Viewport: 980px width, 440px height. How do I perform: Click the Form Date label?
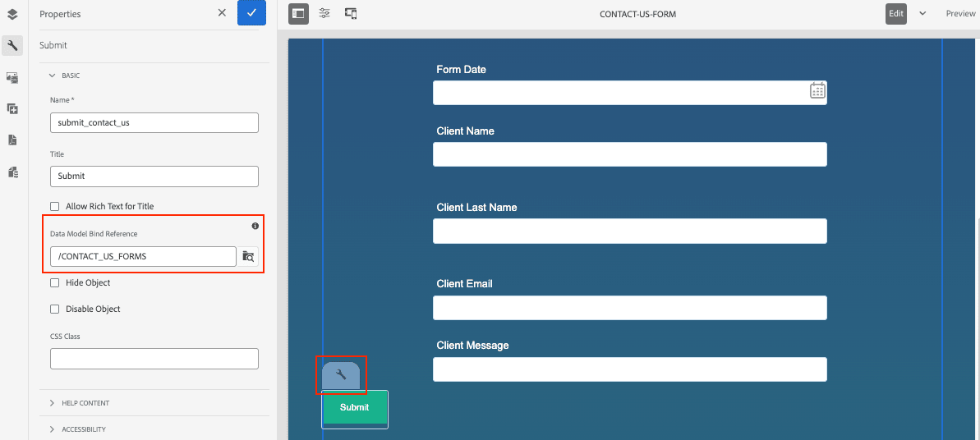[462, 70]
